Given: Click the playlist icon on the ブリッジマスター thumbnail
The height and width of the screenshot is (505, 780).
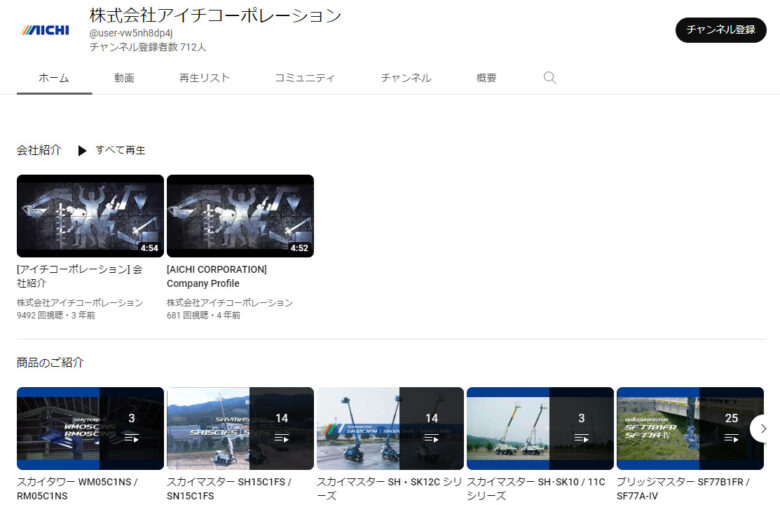Looking at the screenshot, I should (x=731, y=438).
